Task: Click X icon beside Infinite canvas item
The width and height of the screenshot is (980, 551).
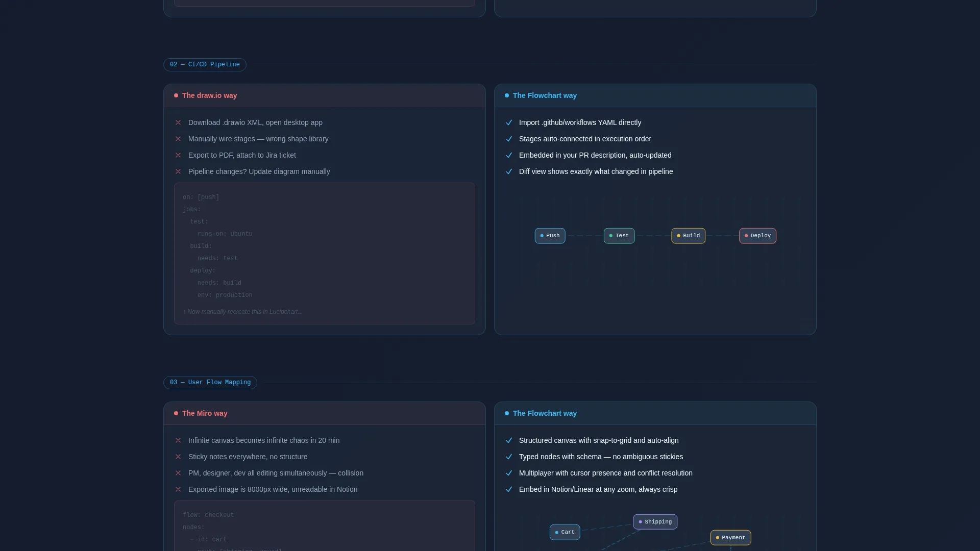Action: (x=178, y=440)
